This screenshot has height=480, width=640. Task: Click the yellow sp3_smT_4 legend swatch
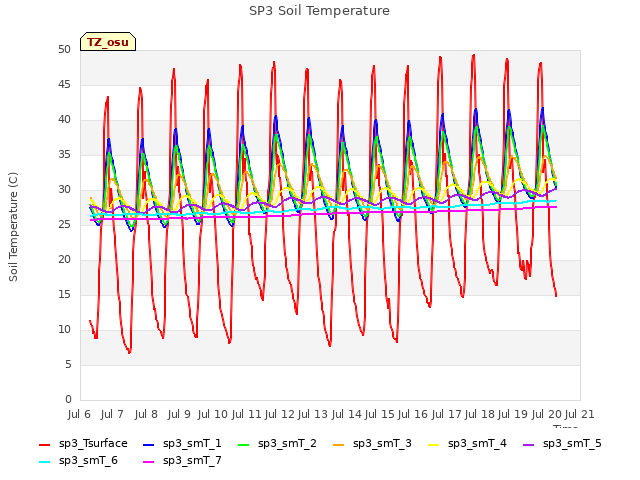coord(433,444)
